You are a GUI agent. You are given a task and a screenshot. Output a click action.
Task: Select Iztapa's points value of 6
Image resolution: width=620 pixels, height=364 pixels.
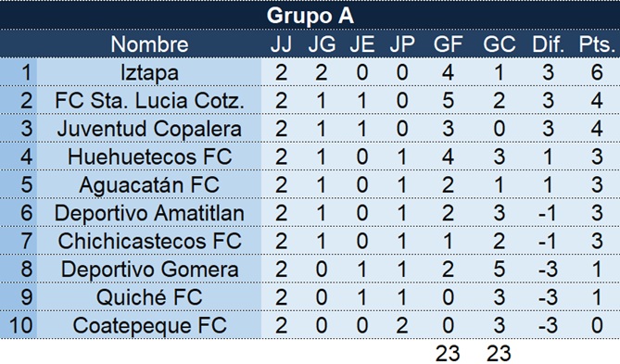tap(597, 72)
